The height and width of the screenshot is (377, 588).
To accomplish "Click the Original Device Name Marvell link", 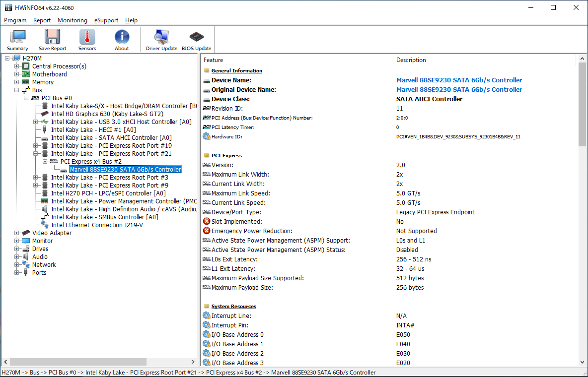I will (x=459, y=90).
